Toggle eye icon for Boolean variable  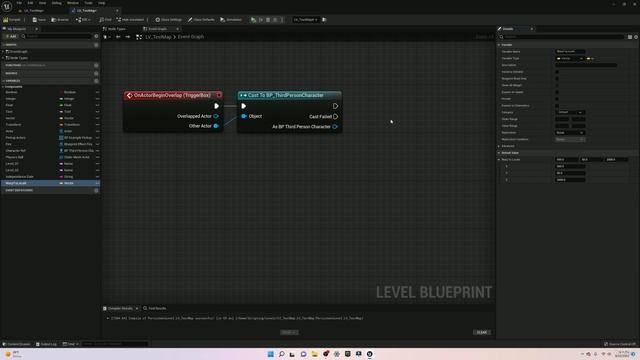(97, 92)
